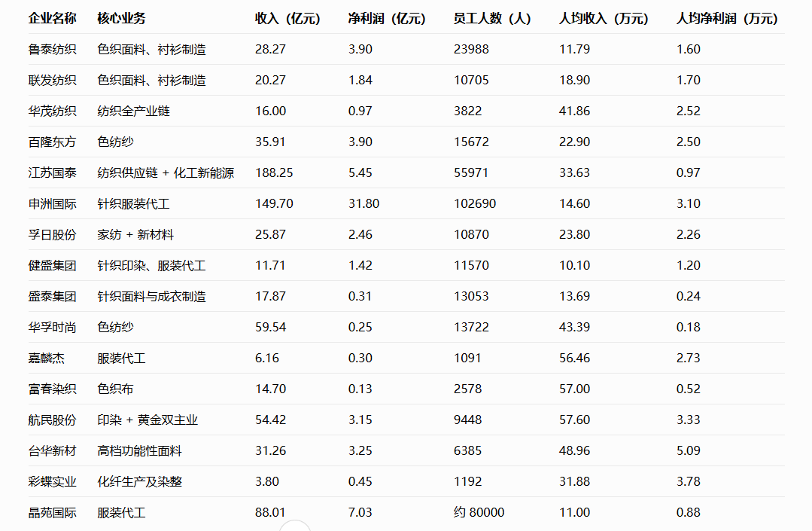
Task: Click per-capita net profit 5.09
Action: 689,450
